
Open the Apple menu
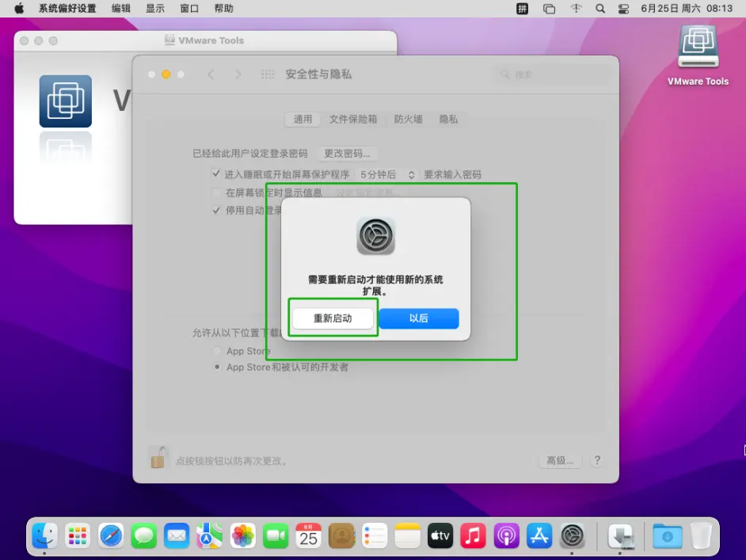click(x=19, y=9)
